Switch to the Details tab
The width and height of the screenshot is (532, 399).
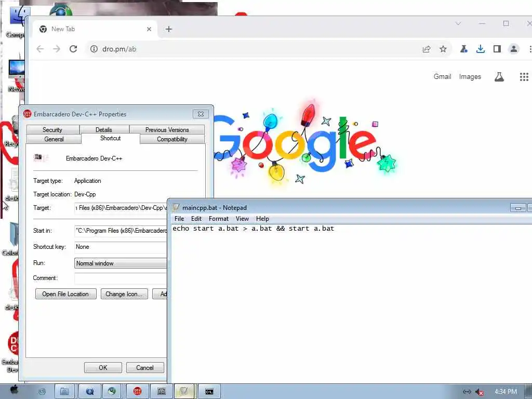[104, 129]
